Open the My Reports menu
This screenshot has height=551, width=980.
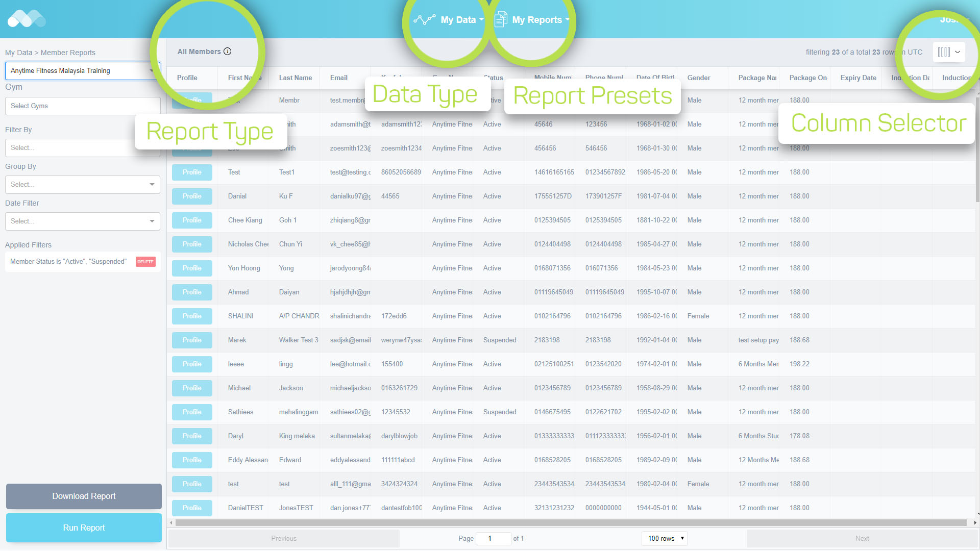click(537, 20)
